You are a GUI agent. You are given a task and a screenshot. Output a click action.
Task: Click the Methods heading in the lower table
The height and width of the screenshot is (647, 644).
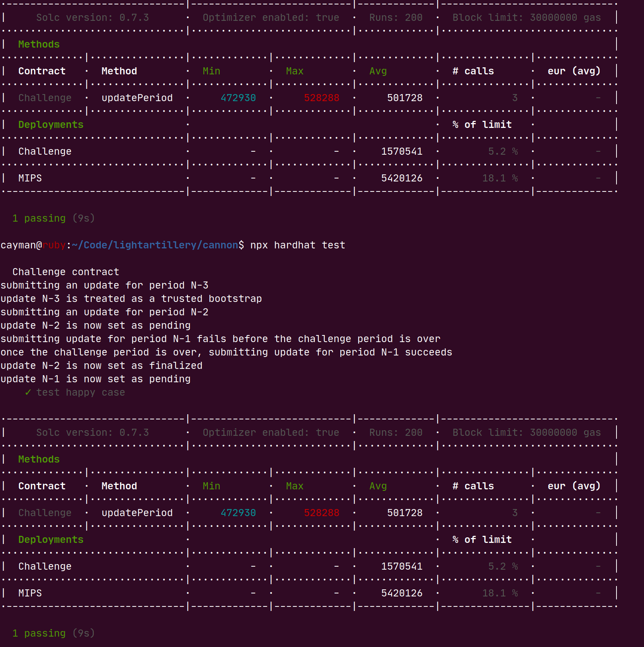click(x=39, y=460)
